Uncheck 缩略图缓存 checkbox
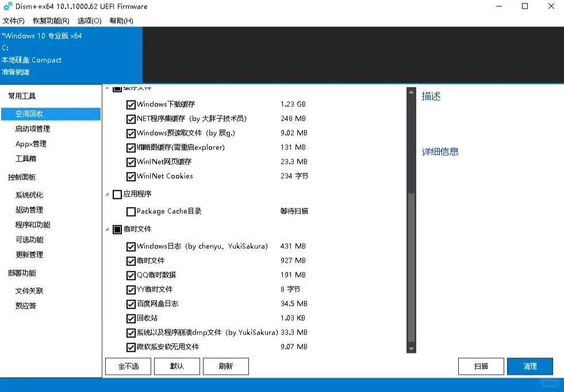This screenshot has height=392, width=564. (x=131, y=148)
